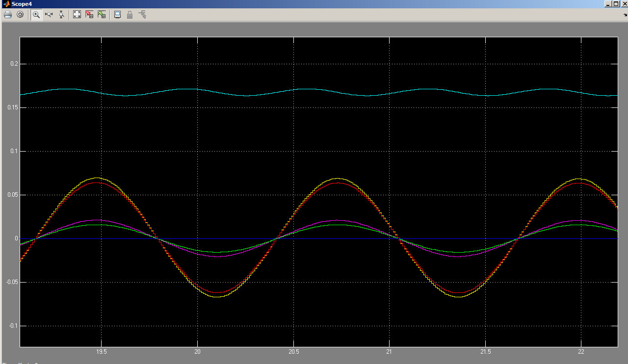628x364 pixels.
Task: Save current axes settings icon
Action: click(x=89, y=15)
